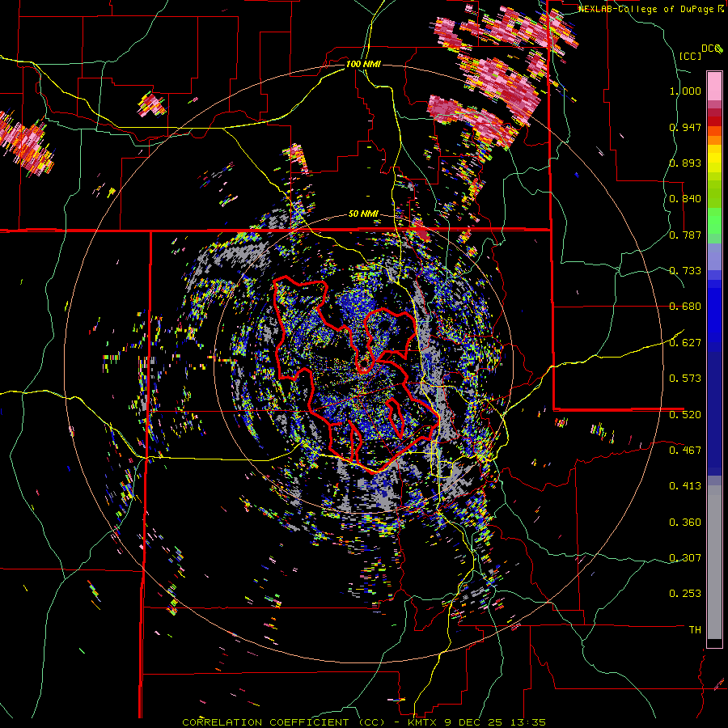Click the TH threshold label

695,629
